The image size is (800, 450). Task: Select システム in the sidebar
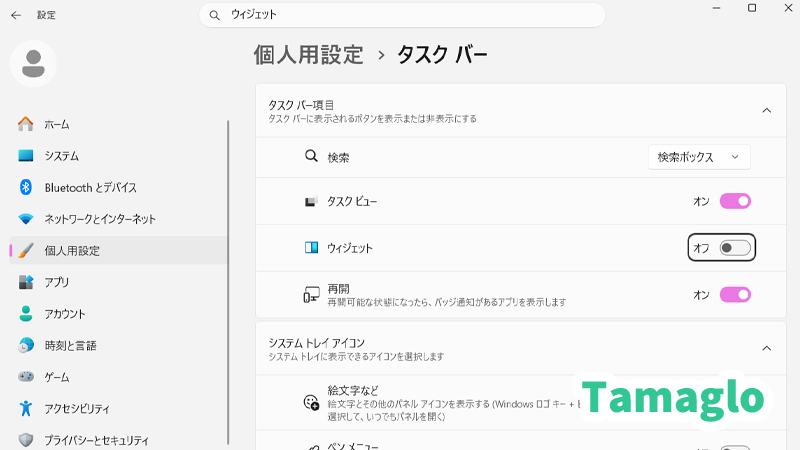pos(61,156)
